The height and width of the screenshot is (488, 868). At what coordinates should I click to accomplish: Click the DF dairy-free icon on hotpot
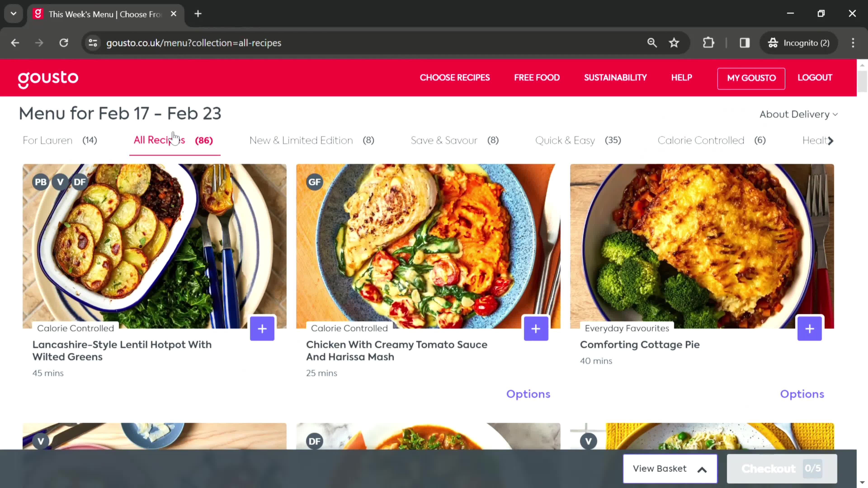(x=79, y=182)
